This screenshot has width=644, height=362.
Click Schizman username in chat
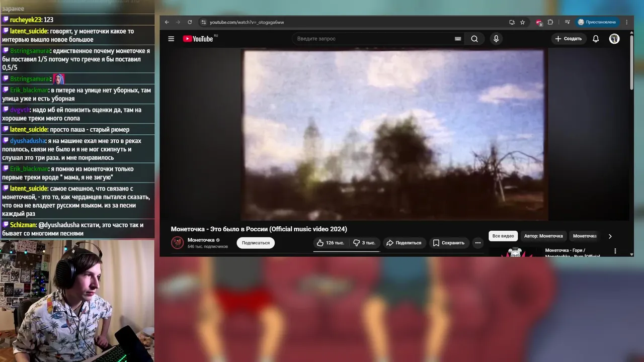coord(23,225)
